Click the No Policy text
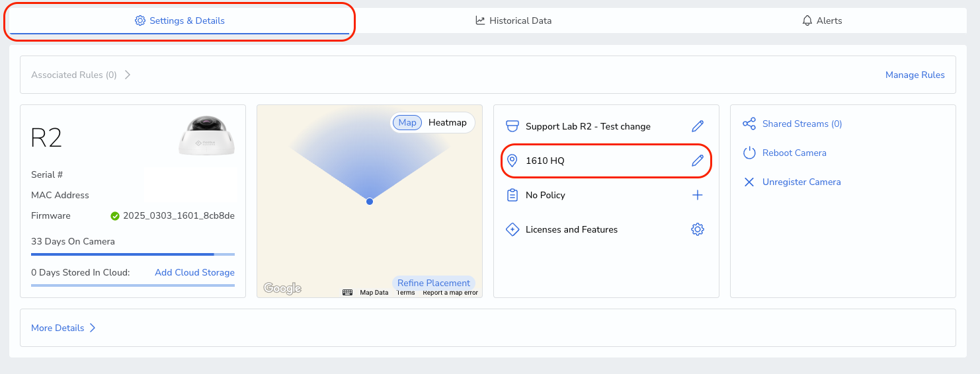 [x=546, y=195]
